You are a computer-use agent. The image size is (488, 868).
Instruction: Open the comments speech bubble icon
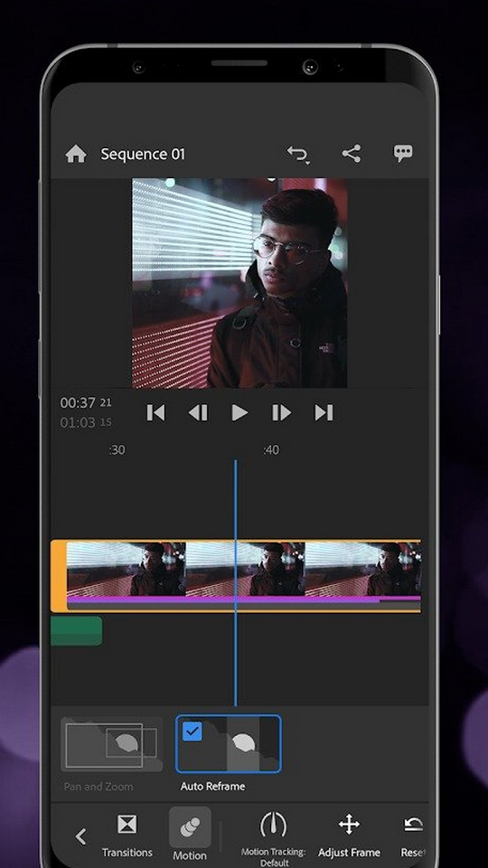[x=403, y=154]
